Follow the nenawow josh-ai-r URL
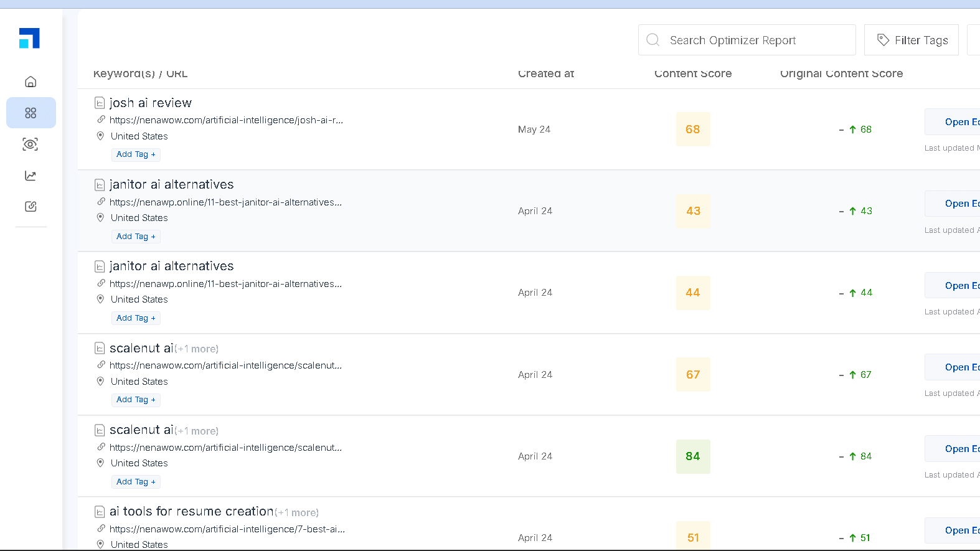 (x=226, y=120)
